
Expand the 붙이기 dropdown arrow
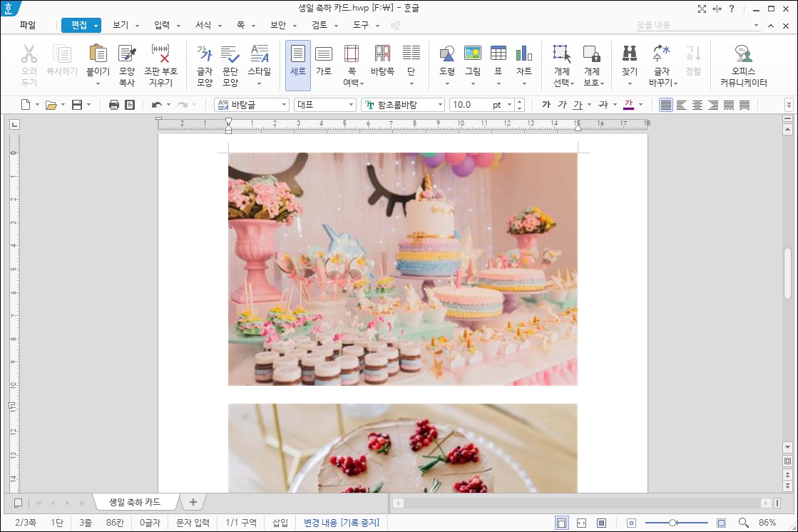pos(98,83)
